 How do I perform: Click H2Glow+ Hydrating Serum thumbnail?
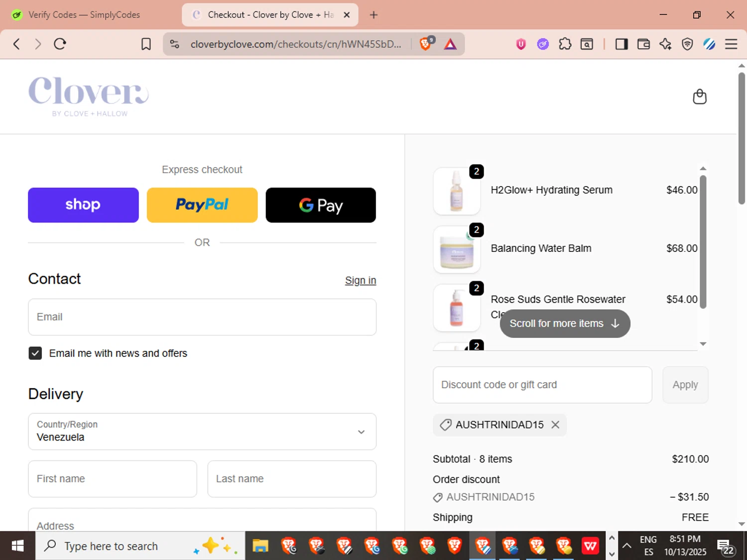(x=457, y=191)
